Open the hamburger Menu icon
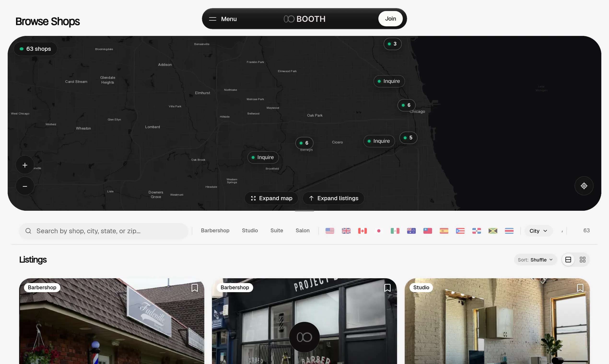Viewport: 609px width, 364px height. pyautogui.click(x=212, y=19)
